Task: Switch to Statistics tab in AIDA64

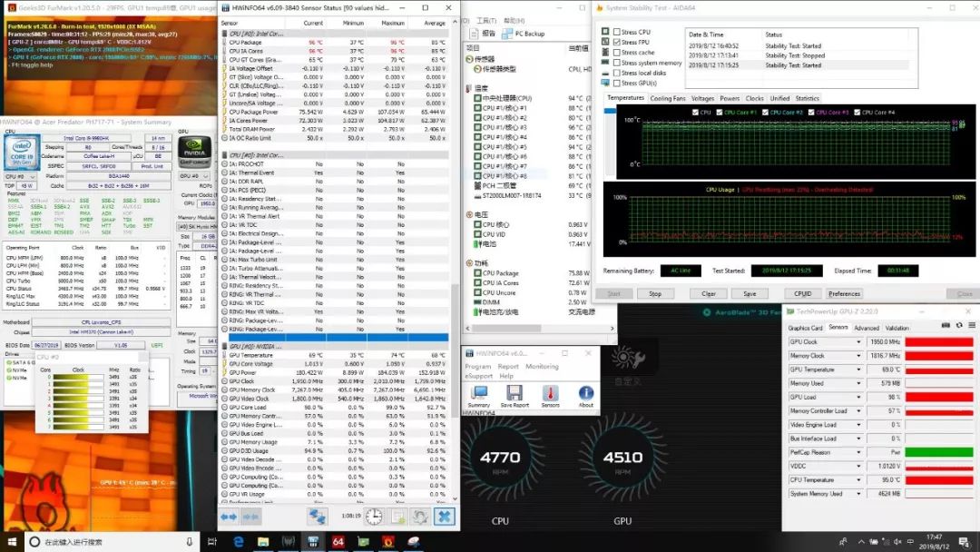Action: coord(807,98)
